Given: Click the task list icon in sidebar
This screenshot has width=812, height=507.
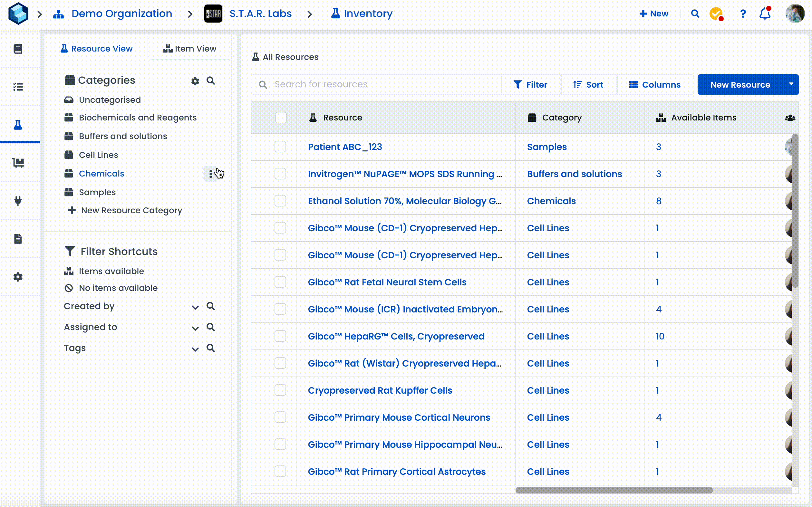Looking at the screenshot, I should coord(18,87).
